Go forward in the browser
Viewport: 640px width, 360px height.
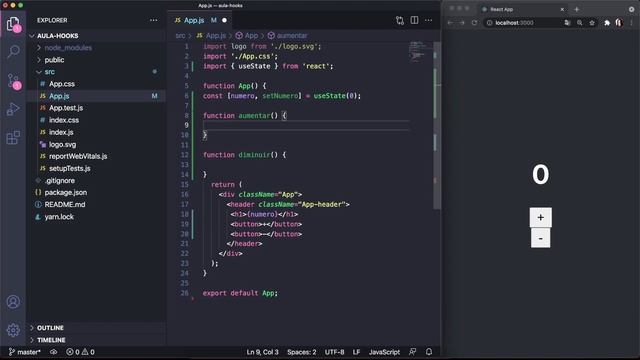(x=462, y=23)
